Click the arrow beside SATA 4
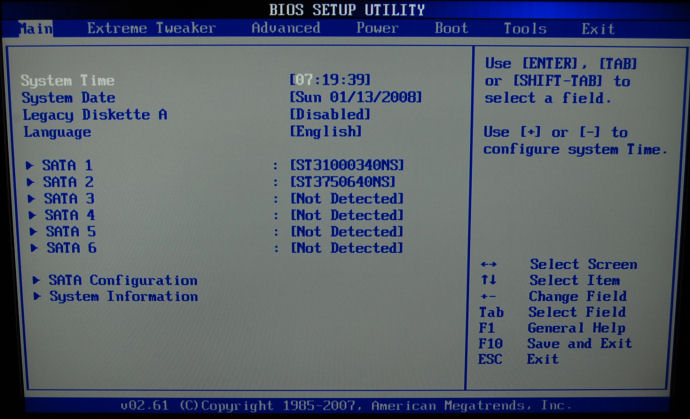The height and width of the screenshot is (419, 690). click(32, 215)
